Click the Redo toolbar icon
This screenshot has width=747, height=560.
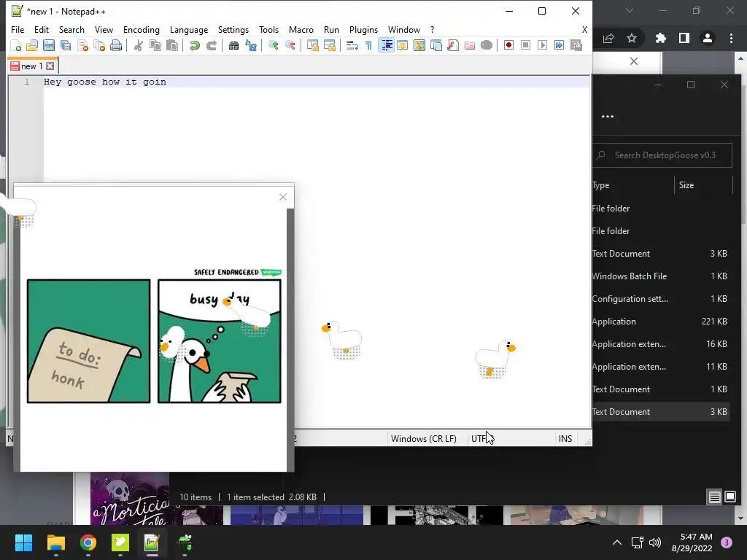(x=211, y=45)
